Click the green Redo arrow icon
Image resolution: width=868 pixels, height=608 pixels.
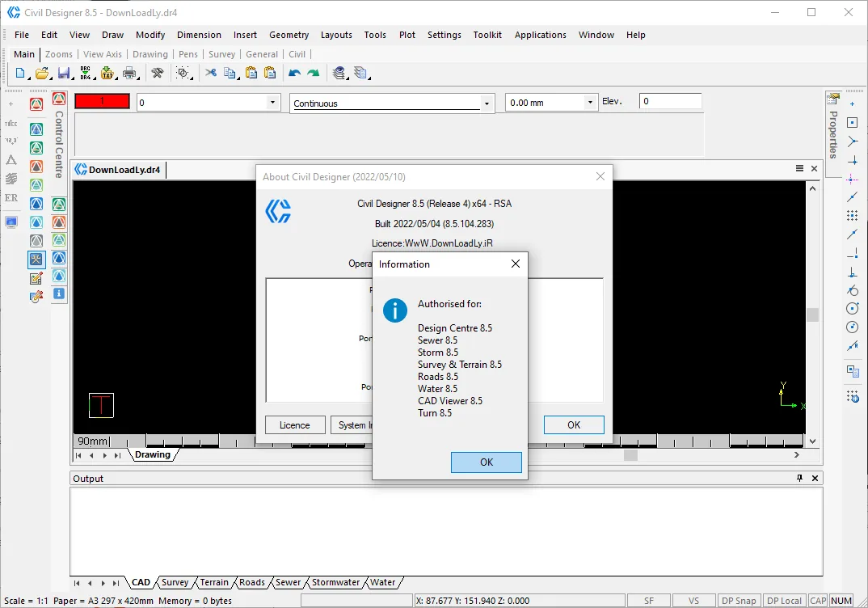pyautogui.click(x=314, y=73)
